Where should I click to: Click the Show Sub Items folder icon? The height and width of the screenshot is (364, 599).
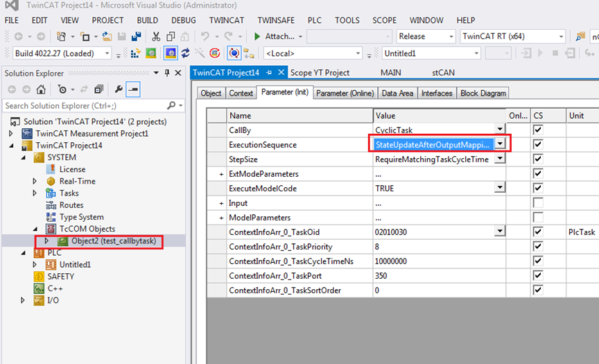click(249, 53)
